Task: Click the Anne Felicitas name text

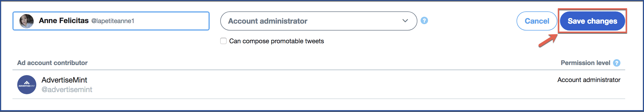Action: (x=64, y=21)
